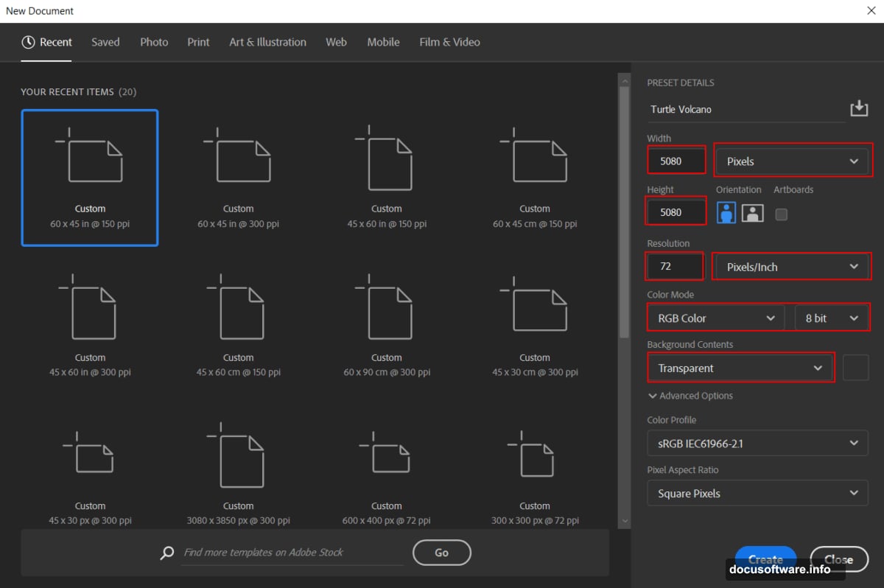884x588 pixels.
Task: Save the current preset using the download icon
Action: (x=859, y=108)
